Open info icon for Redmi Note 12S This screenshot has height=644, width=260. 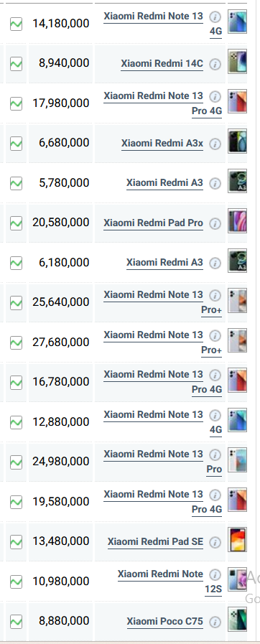tap(215, 574)
